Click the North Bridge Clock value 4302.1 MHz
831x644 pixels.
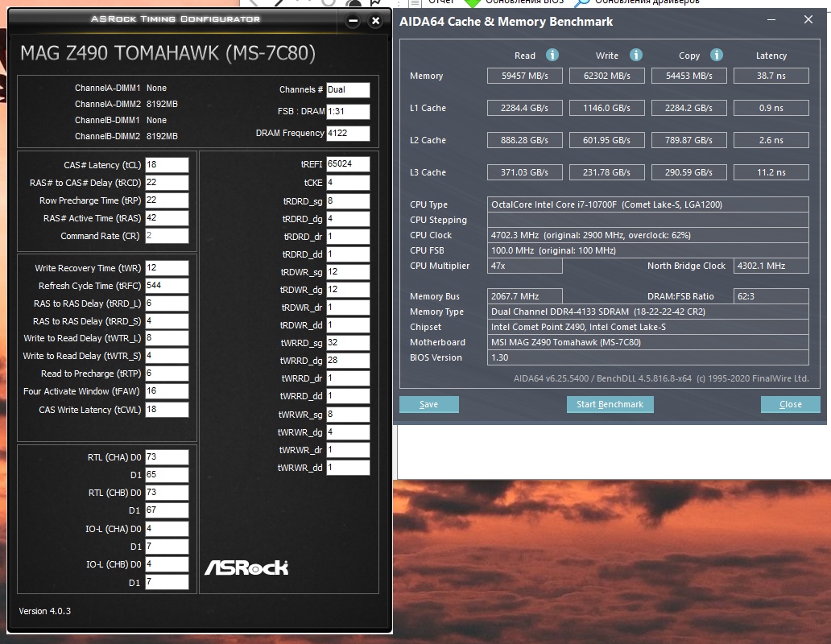click(x=771, y=266)
